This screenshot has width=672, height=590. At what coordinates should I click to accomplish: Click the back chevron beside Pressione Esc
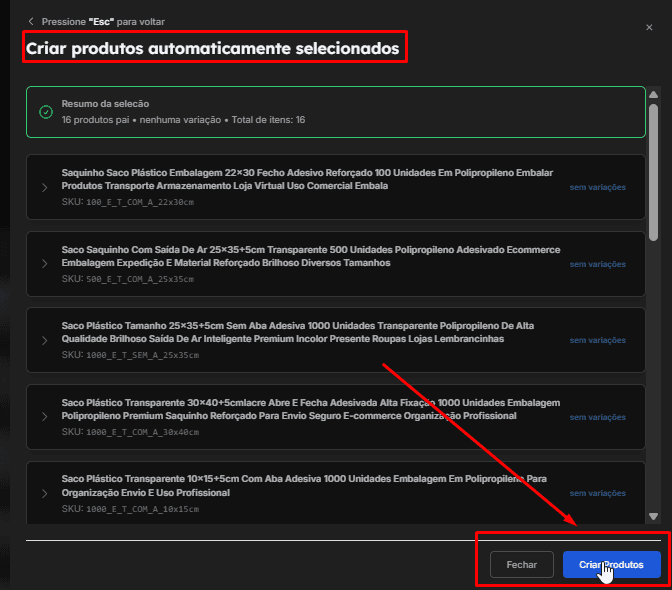[x=31, y=21]
